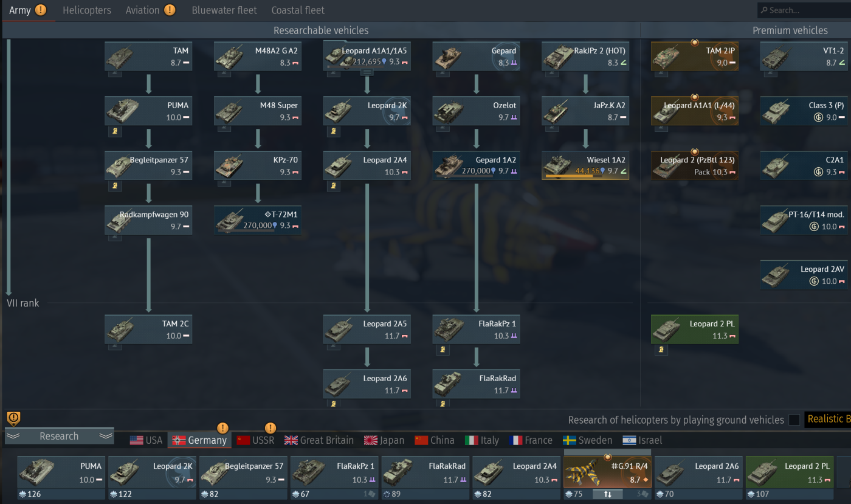Select the Leopard 2A6 crew slot in the bottom bar
851x504 pixels.
coord(698,478)
